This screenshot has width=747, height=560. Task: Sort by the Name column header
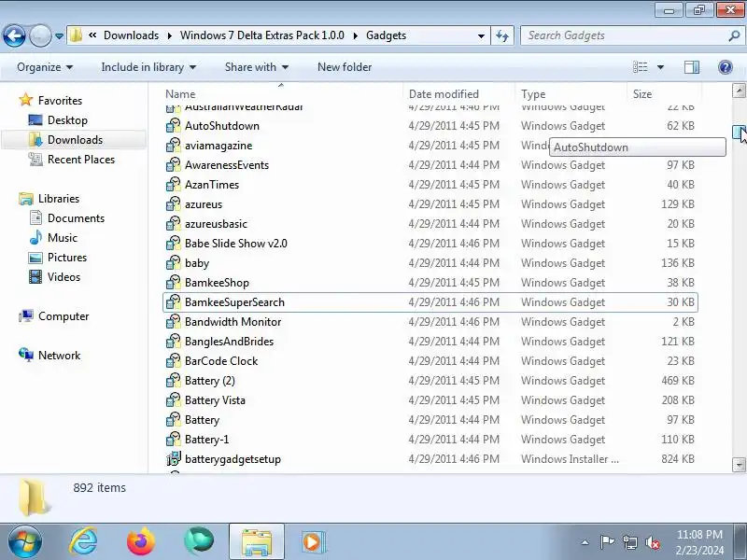click(x=283, y=94)
